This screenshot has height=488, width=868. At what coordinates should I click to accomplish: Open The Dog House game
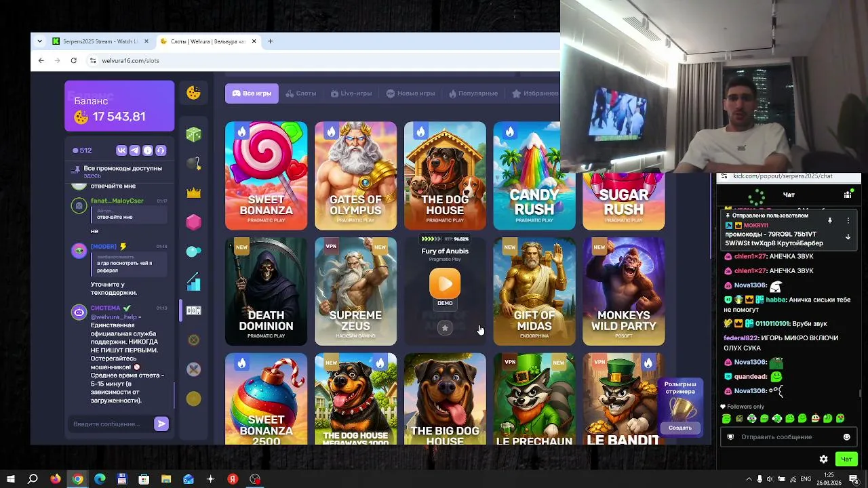pyautogui.click(x=445, y=176)
